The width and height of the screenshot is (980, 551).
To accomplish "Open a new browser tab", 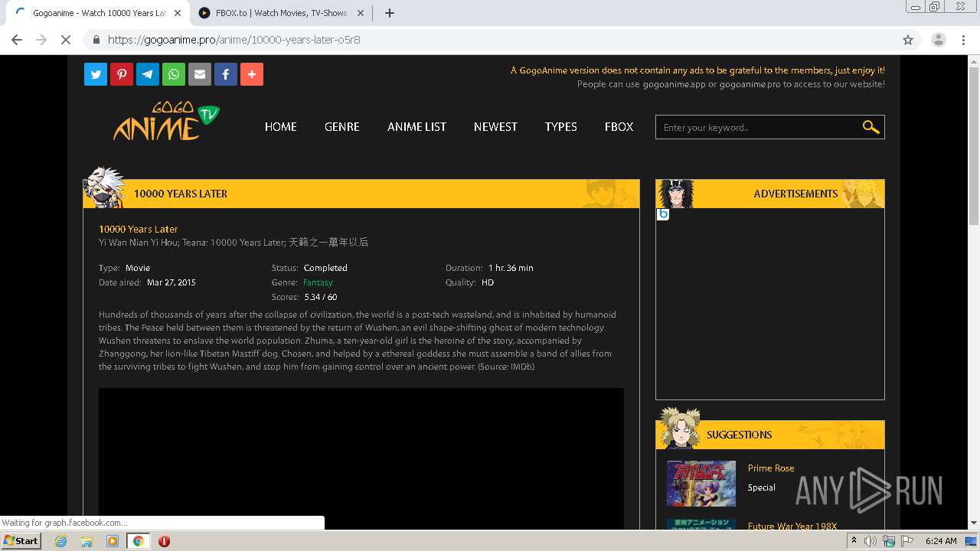I will pos(390,13).
